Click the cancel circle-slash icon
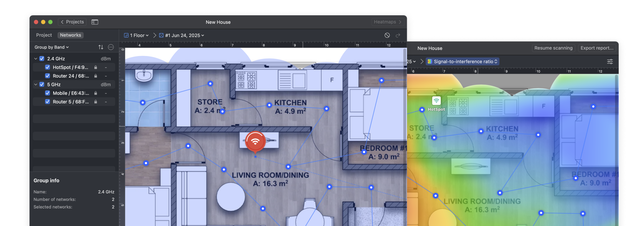The width and height of the screenshot is (644, 226). click(x=387, y=35)
